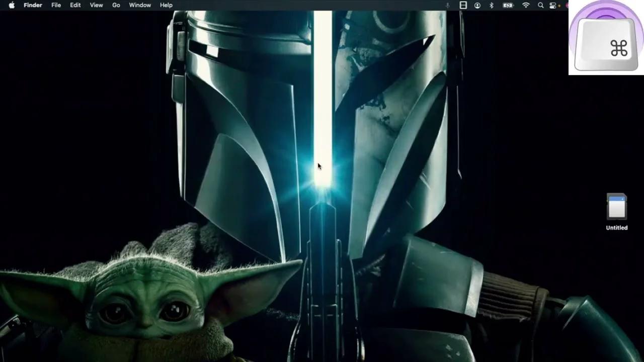Open Spotlight search magnifier icon

tap(540, 5)
